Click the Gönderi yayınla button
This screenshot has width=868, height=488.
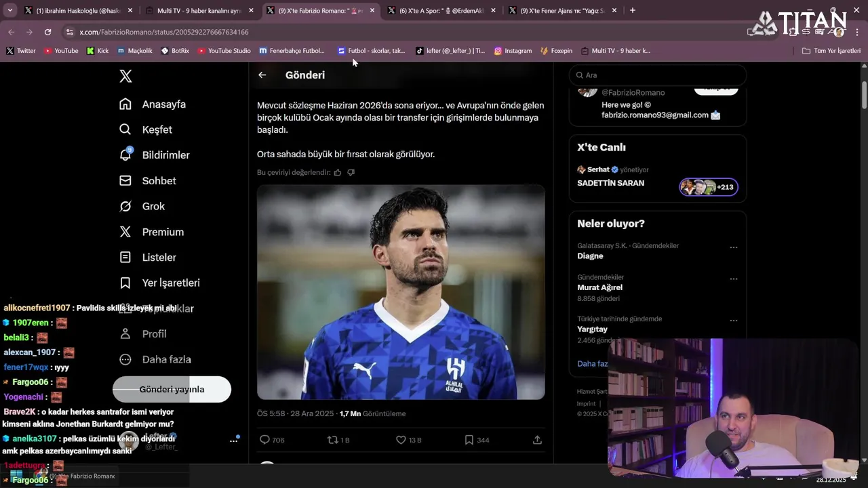coord(172,390)
